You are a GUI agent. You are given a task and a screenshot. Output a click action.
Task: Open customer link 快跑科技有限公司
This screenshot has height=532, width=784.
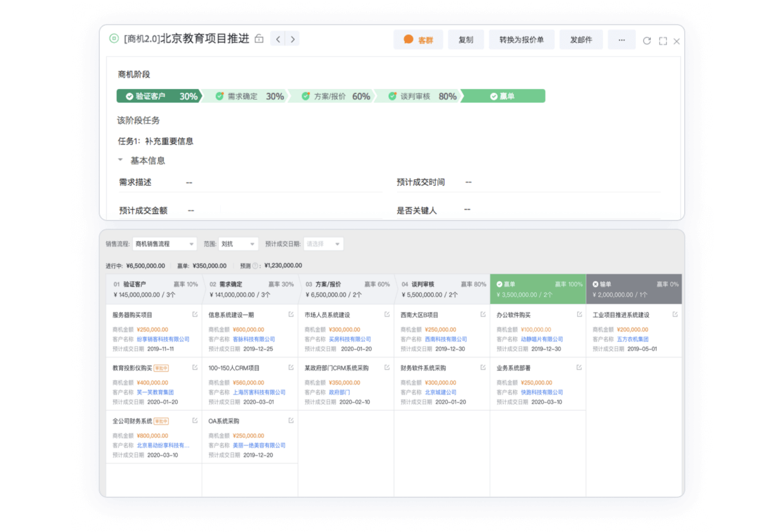(x=542, y=392)
